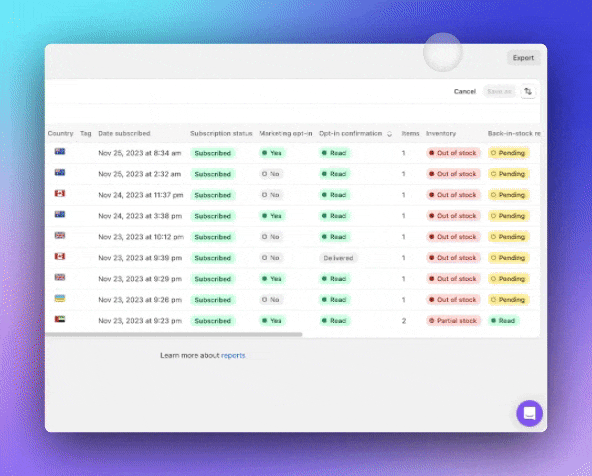The image size is (592, 476).
Task: Click the Australia flag in the first row
Action: (x=60, y=151)
